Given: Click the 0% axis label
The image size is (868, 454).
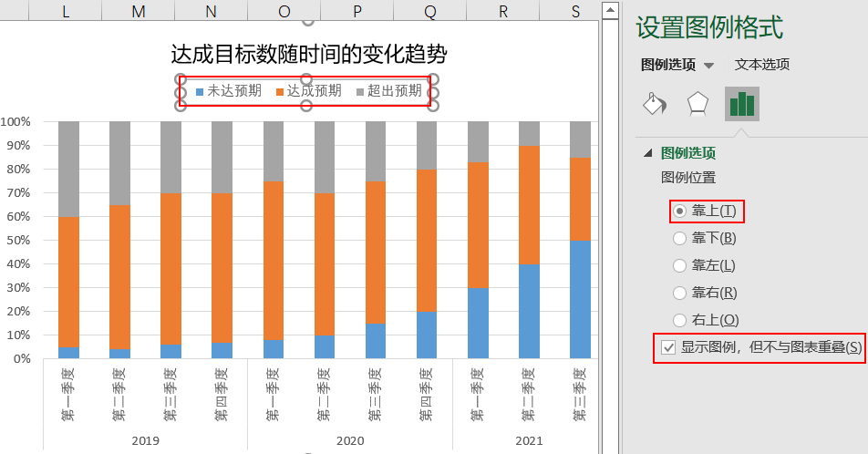Looking at the screenshot, I should pyautogui.click(x=22, y=359).
